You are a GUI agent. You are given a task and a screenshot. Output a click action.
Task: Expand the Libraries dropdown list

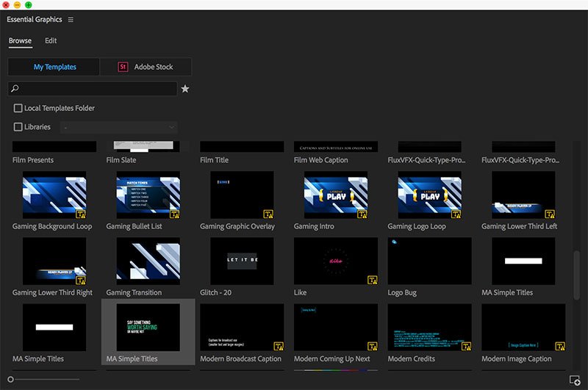click(x=118, y=127)
